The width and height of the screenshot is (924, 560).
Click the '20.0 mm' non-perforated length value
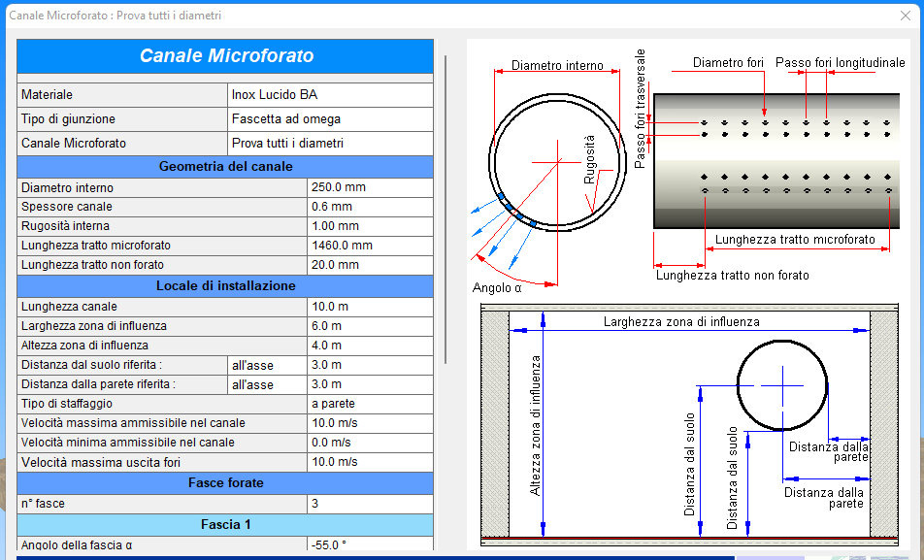point(370,265)
